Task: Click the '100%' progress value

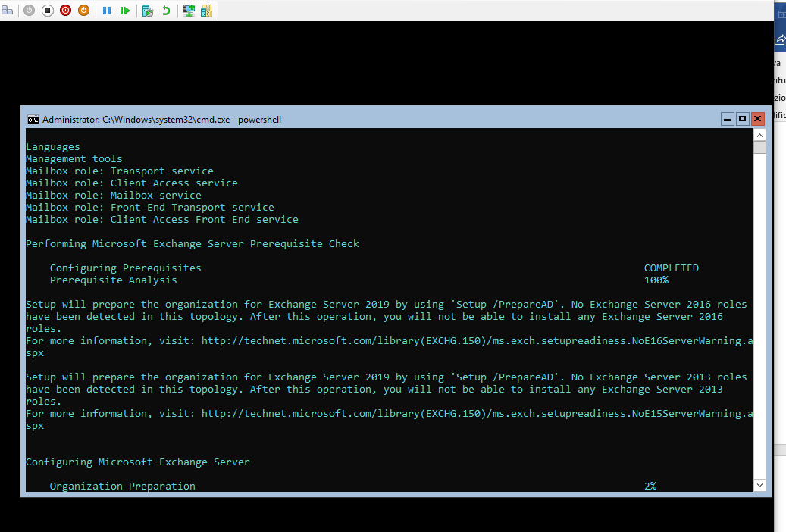Action: (x=656, y=280)
